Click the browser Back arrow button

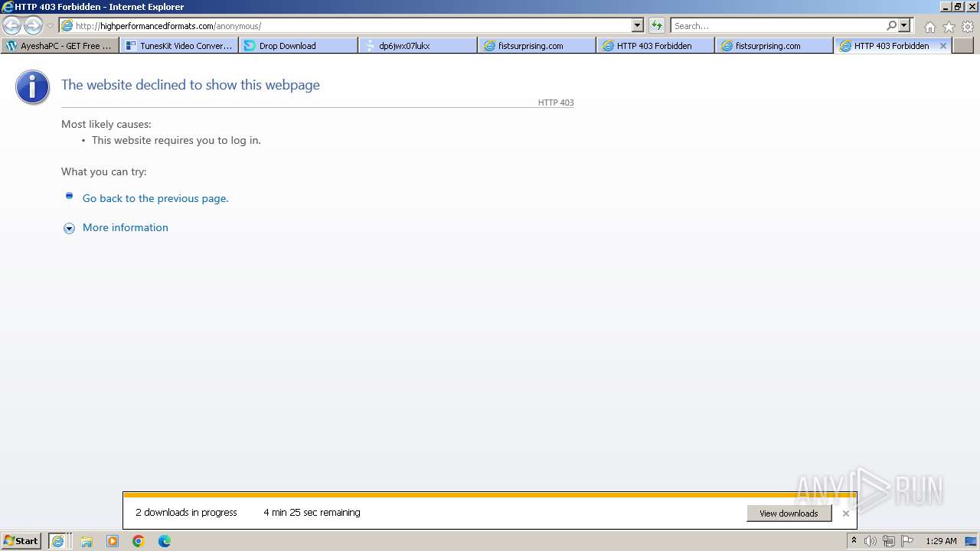click(x=12, y=25)
